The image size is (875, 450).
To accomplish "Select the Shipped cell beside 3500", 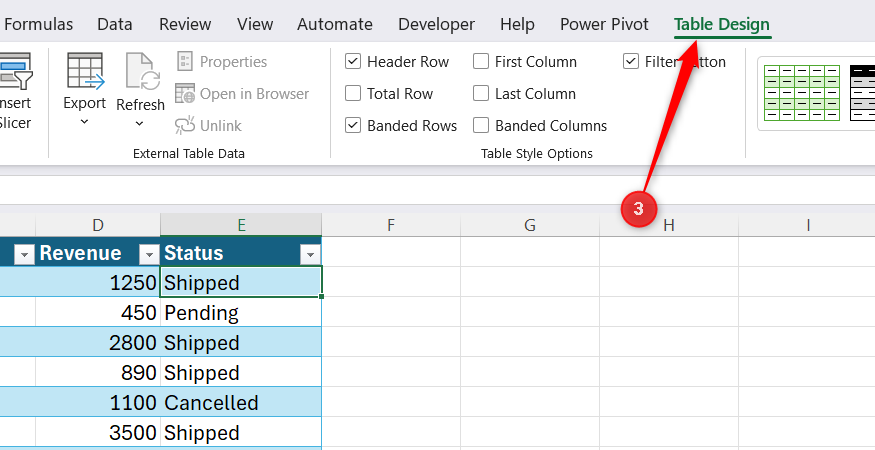I will click(x=241, y=433).
